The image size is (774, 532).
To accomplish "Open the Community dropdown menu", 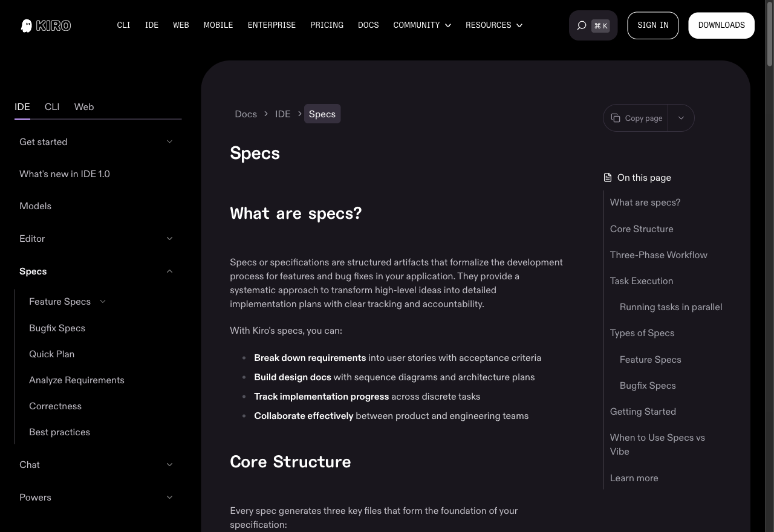I will (422, 25).
